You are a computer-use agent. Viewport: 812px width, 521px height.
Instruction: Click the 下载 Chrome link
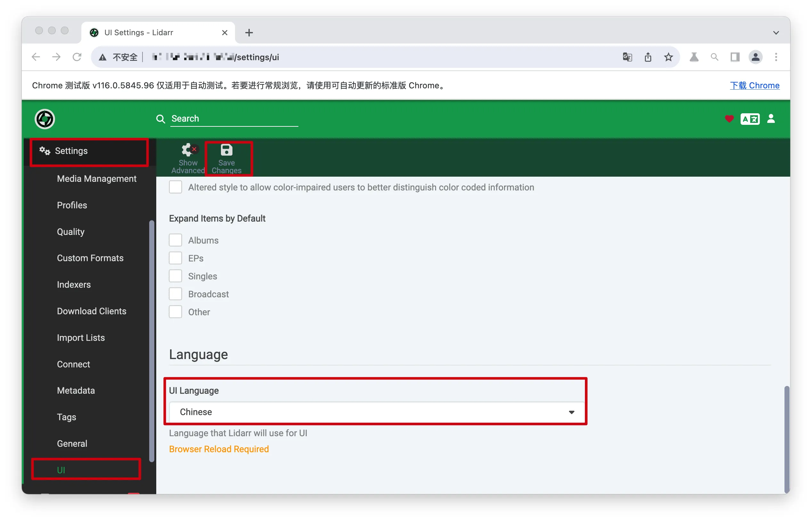(754, 85)
